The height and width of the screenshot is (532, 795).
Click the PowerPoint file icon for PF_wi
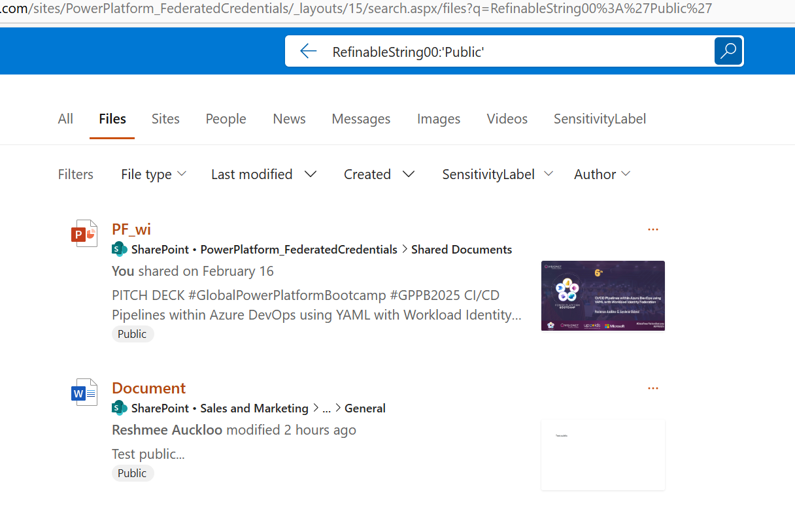point(84,233)
